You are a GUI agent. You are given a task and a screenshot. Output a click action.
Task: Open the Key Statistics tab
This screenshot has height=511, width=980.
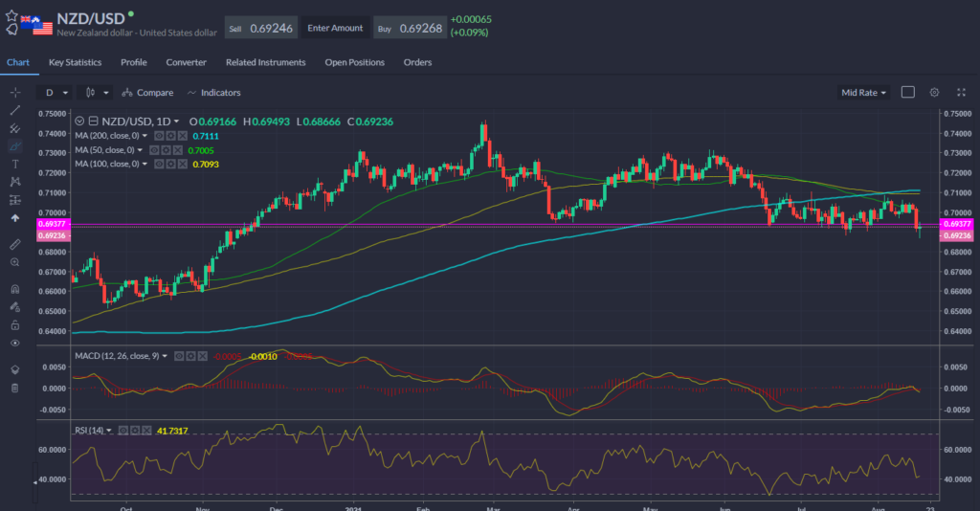(x=75, y=62)
